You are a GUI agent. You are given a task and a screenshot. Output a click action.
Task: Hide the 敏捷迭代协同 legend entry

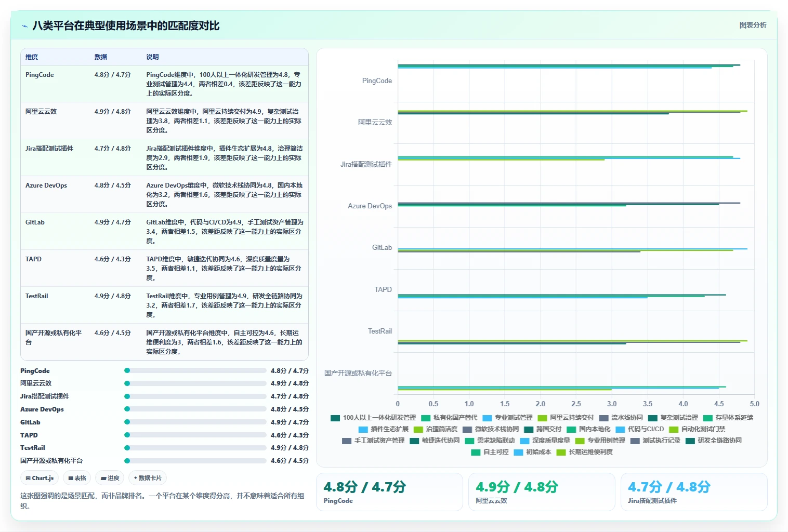click(x=435, y=441)
